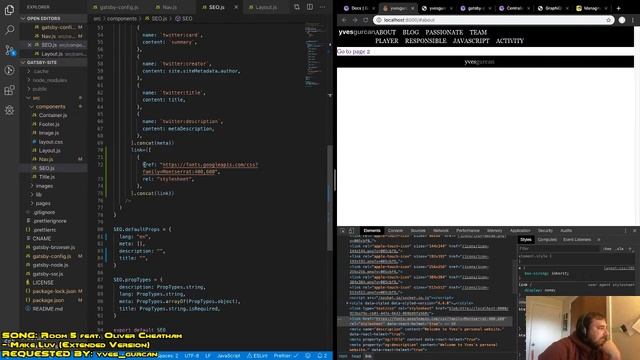
Task: Open the BLOG nav link
Action: pyautogui.click(x=411, y=33)
